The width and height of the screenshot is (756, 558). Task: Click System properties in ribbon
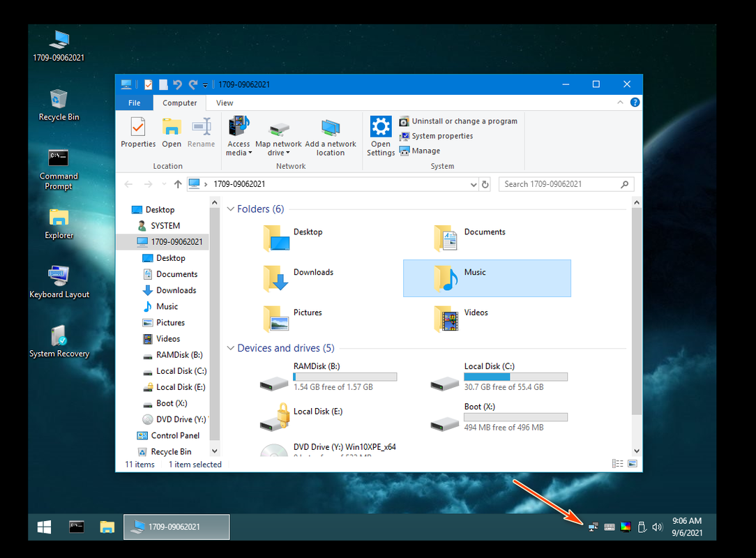(x=436, y=136)
